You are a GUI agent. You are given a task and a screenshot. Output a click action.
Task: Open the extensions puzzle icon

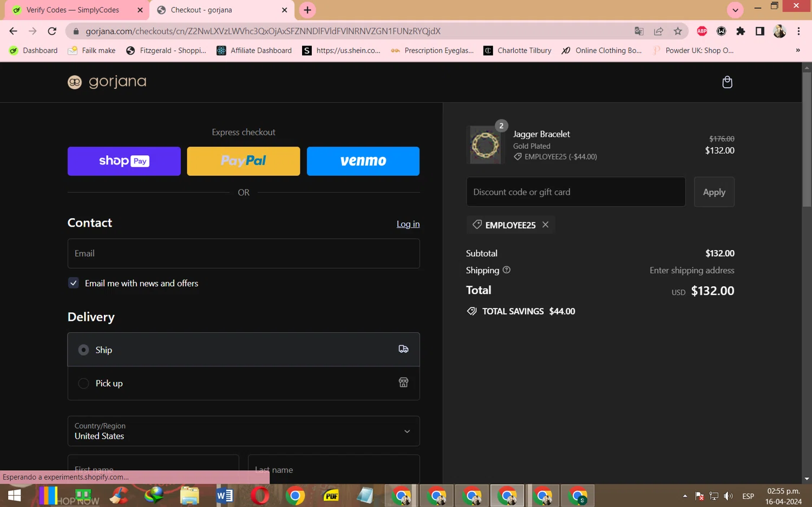741,31
